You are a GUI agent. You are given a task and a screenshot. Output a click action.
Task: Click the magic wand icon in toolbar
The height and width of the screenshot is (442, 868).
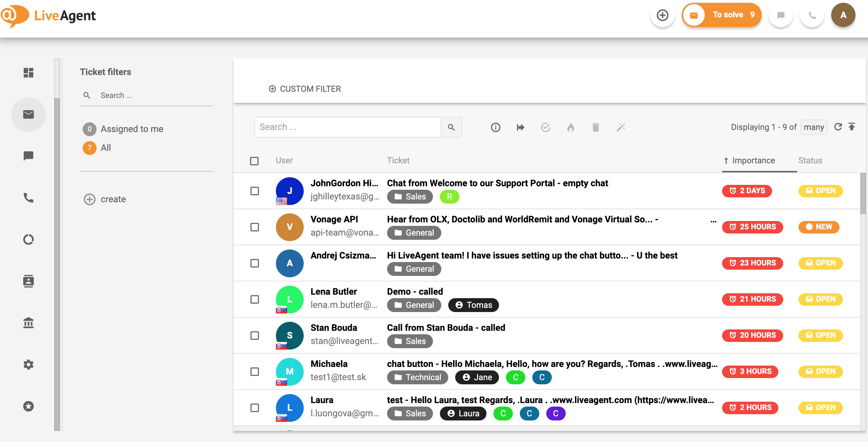point(621,128)
